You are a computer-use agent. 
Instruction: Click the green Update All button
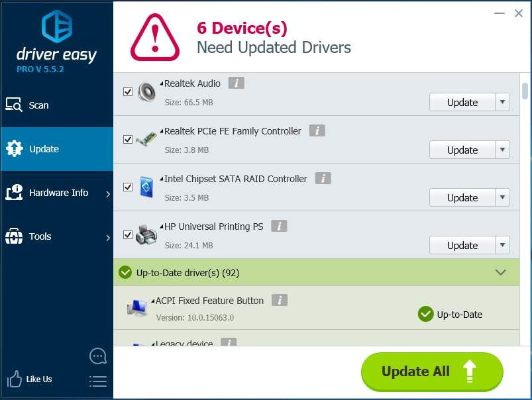pyautogui.click(x=432, y=372)
